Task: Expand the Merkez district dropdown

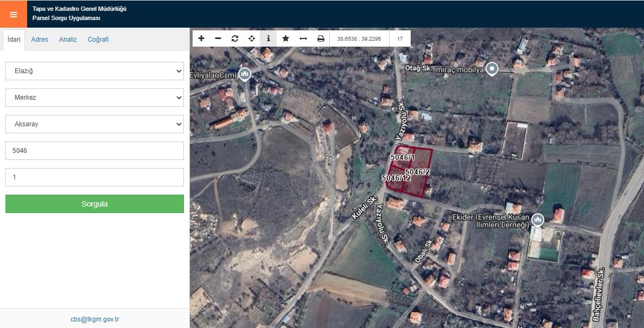Action: 94,98
